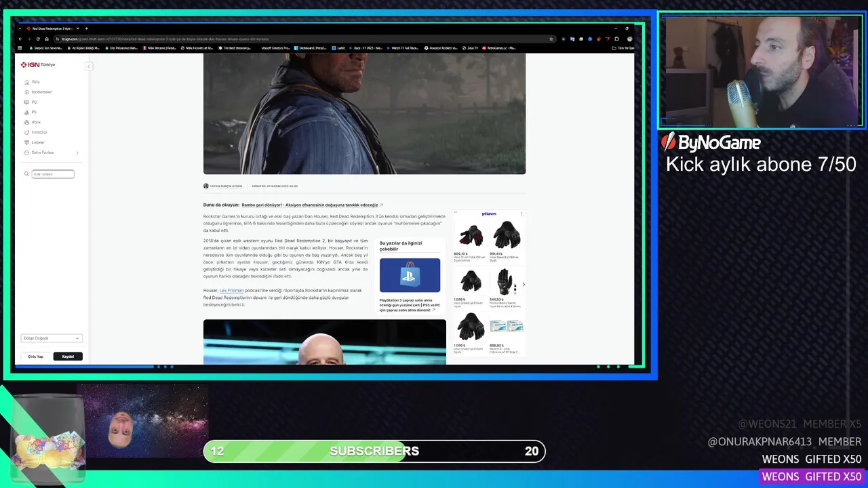
Task: Open the Bölge Değiştir dropdown
Action: (52, 338)
